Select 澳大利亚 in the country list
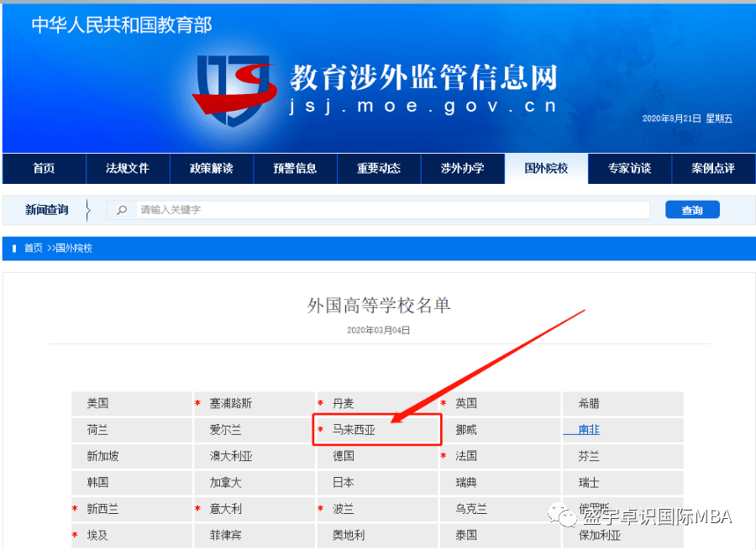Viewport: 756px width, 550px height. (x=231, y=456)
